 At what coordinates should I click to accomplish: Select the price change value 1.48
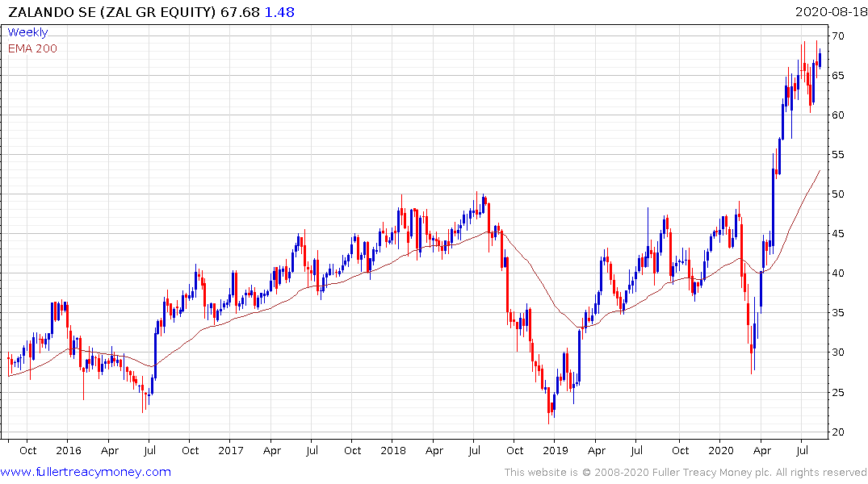[x=279, y=11]
